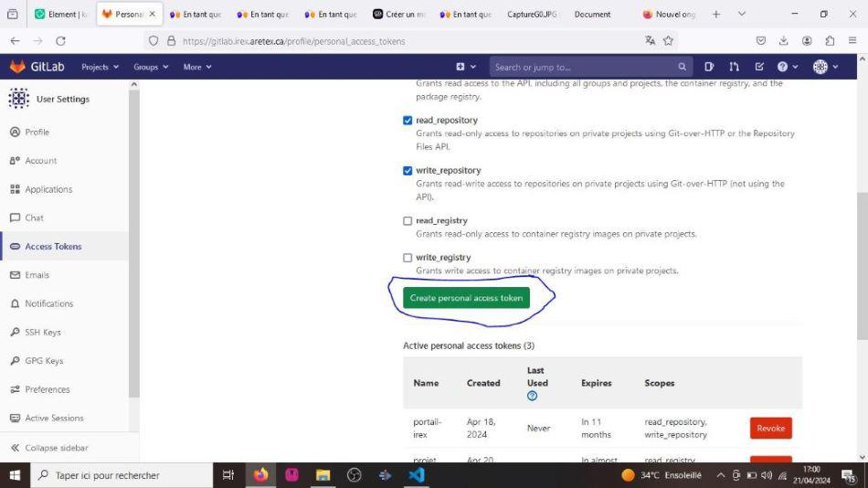Open the help dropdown chevron
Image resolution: width=868 pixels, height=488 pixels.
pyautogui.click(x=795, y=67)
